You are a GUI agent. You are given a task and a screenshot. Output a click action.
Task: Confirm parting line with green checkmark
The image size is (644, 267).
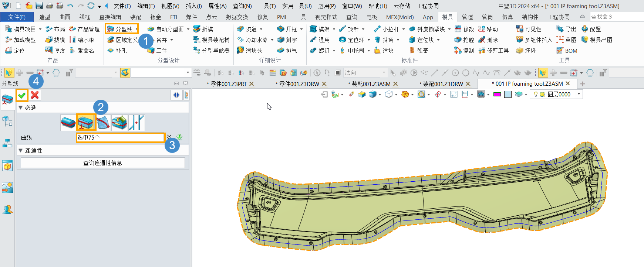[x=22, y=95]
